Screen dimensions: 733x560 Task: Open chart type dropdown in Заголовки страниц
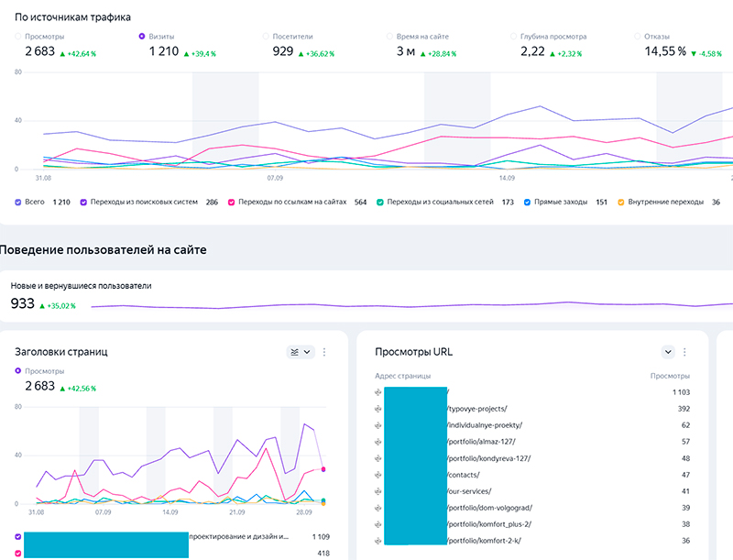(301, 352)
